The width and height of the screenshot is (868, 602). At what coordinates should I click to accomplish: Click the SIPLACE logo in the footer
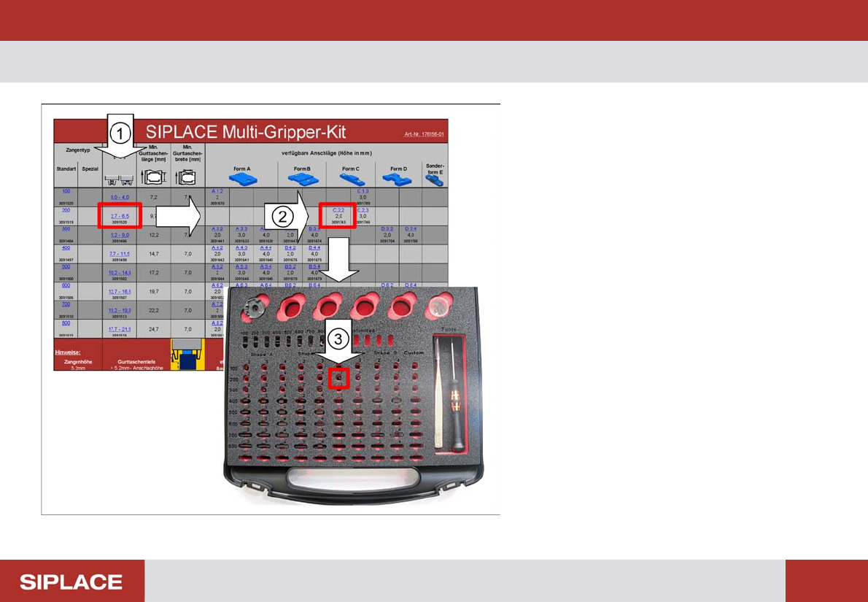coord(71,582)
